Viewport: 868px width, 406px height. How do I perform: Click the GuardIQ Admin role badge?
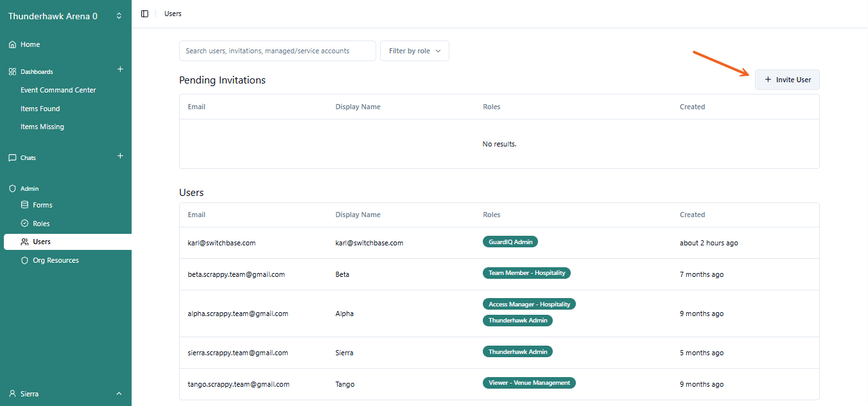pyautogui.click(x=510, y=242)
